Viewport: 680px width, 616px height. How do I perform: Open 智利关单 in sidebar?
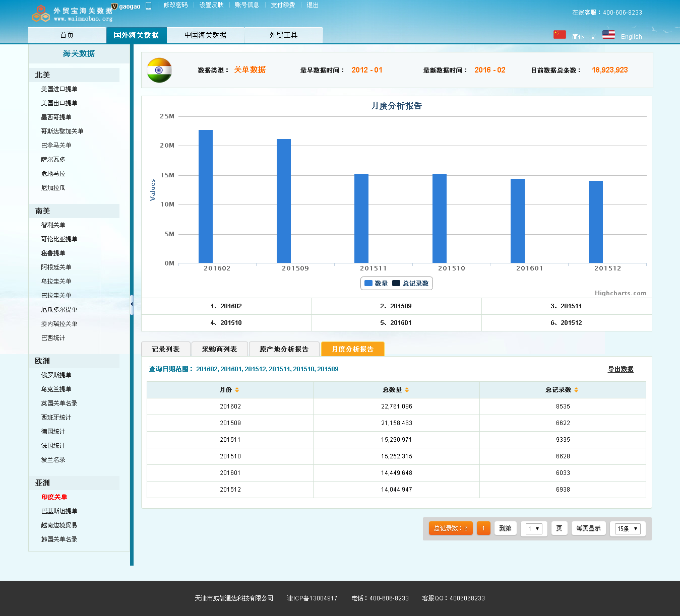click(x=53, y=225)
